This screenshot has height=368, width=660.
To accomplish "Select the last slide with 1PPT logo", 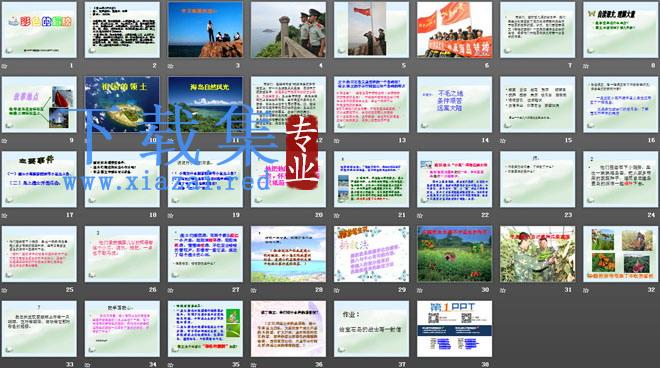I will pyautogui.click(x=455, y=329).
